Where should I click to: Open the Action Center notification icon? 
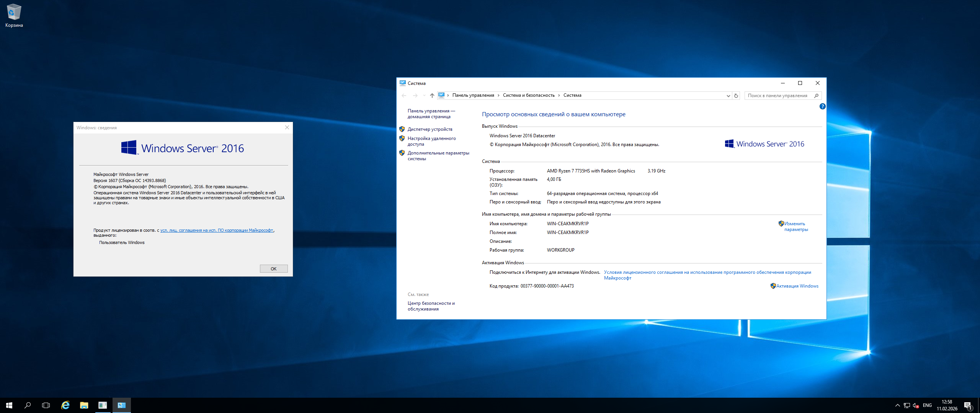[x=968, y=405]
